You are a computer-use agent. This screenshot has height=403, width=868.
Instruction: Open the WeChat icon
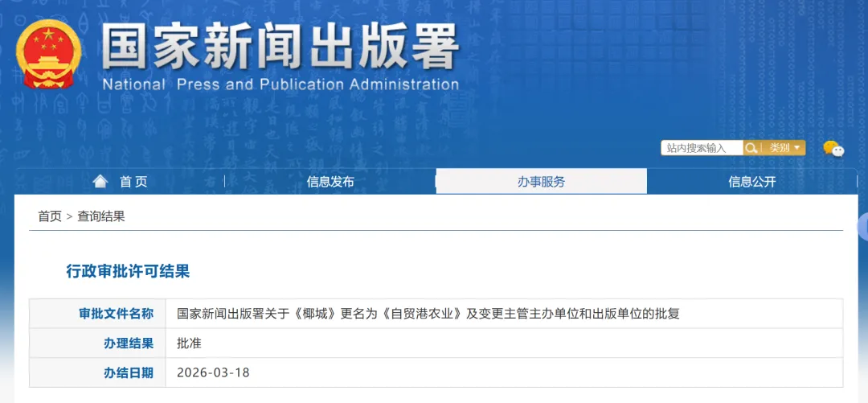[833, 149]
